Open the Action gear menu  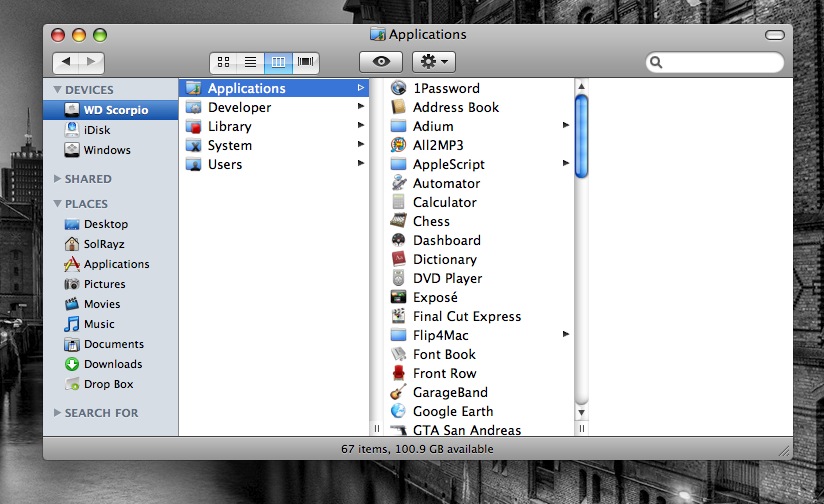434,62
